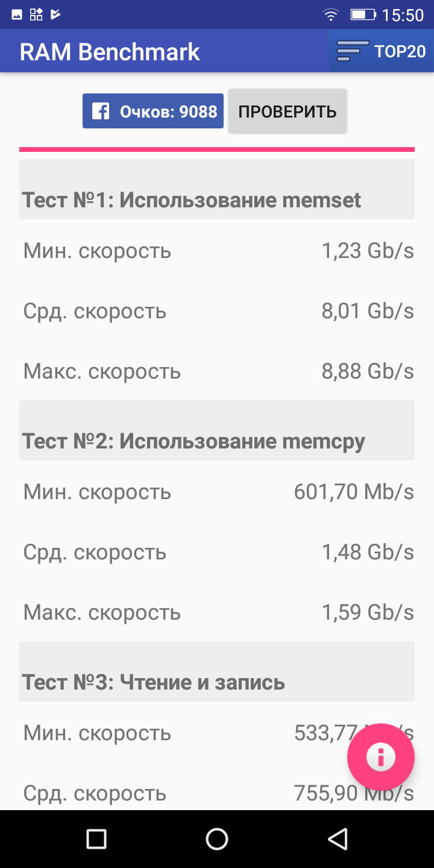Image resolution: width=434 pixels, height=868 pixels.
Task: Open the pink info floating button
Action: click(x=381, y=757)
